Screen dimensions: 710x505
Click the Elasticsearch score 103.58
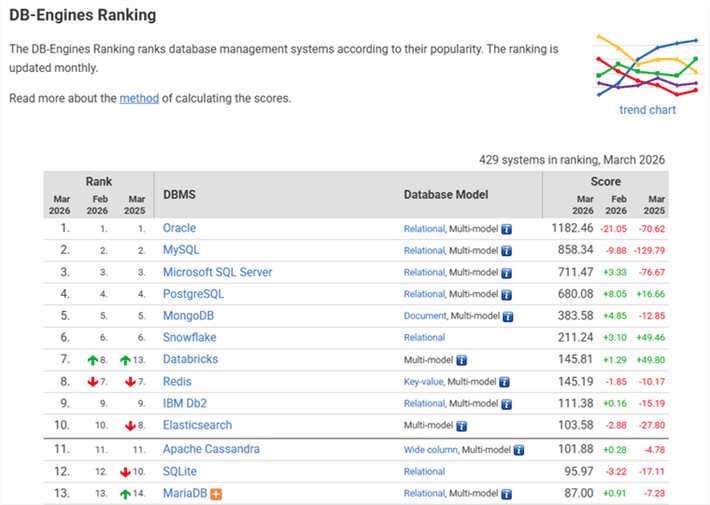(575, 425)
